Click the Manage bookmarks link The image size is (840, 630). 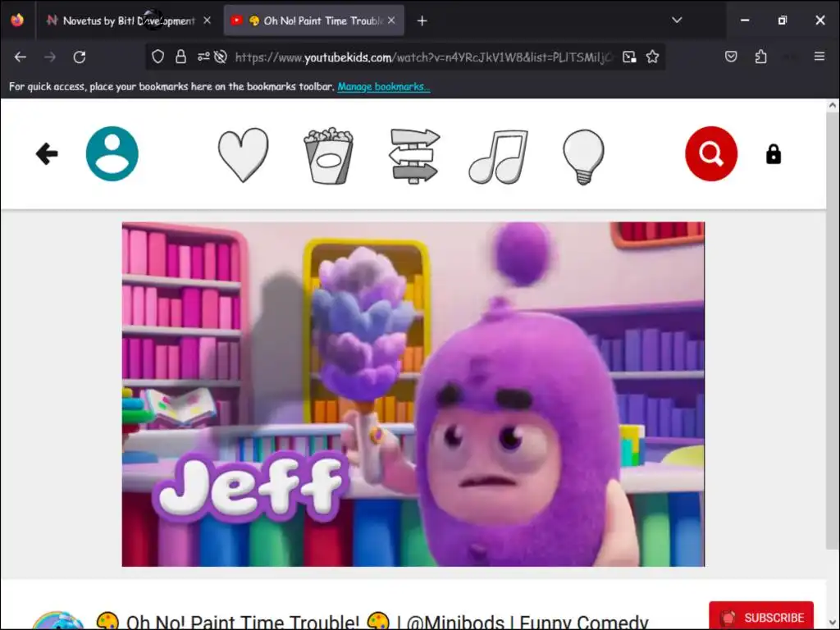tap(384, 86)
